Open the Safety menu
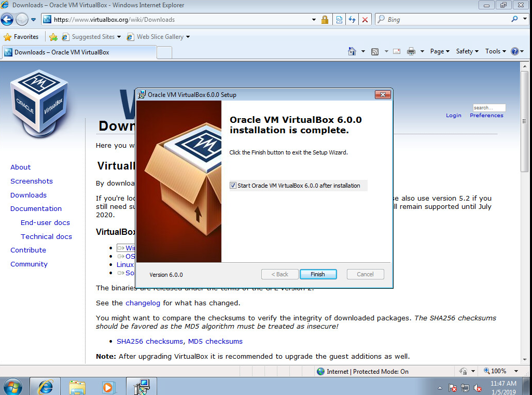 [x=467, y=51]
